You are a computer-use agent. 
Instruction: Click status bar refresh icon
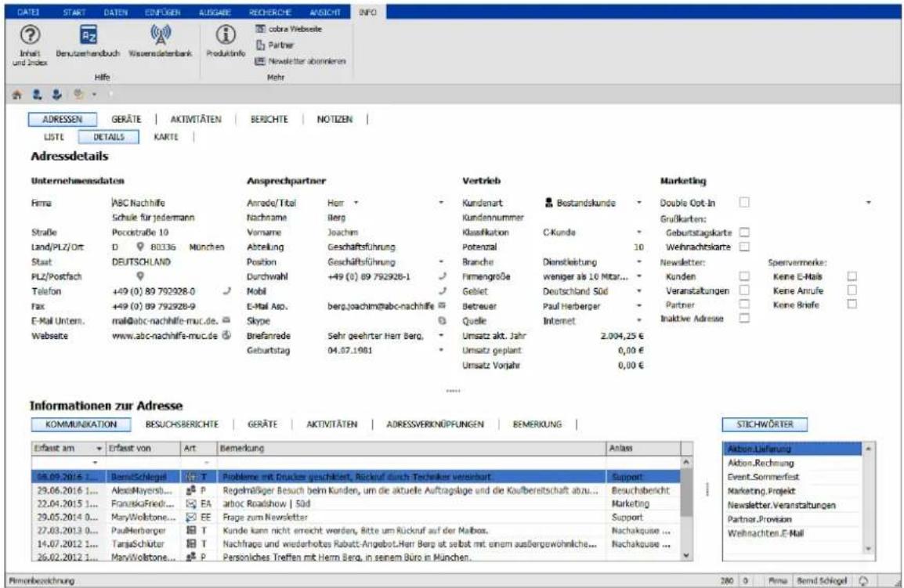(x=863, y=580)
